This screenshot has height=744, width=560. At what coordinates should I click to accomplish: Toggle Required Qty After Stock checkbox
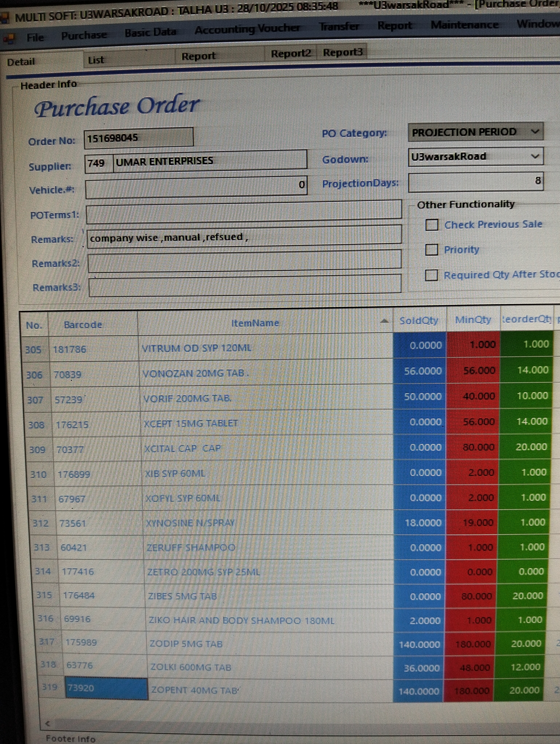431,275
